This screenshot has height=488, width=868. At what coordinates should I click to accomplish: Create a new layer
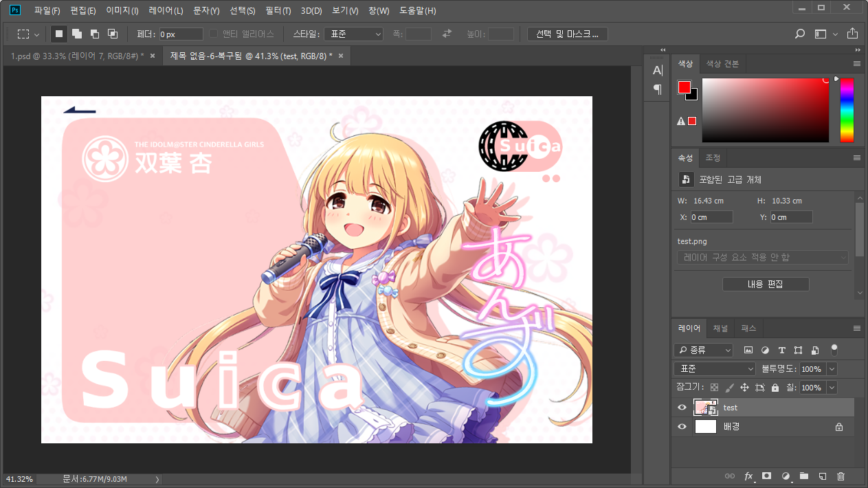pos(822,476)
